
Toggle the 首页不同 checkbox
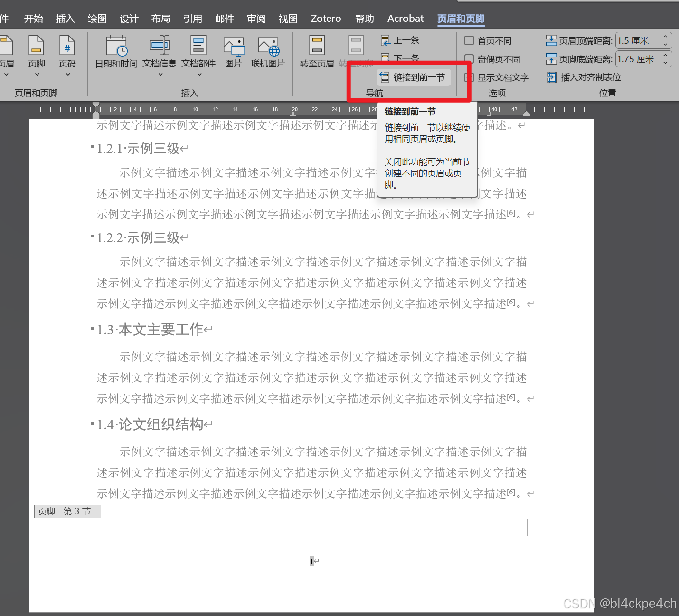[x=469, y=40]
